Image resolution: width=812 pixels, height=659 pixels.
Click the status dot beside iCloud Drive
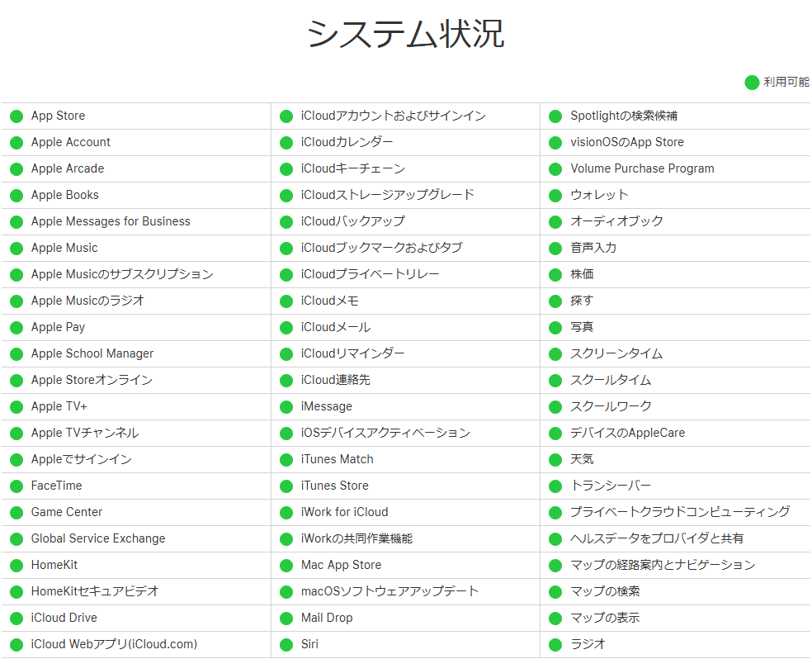(x=17, y=619)
